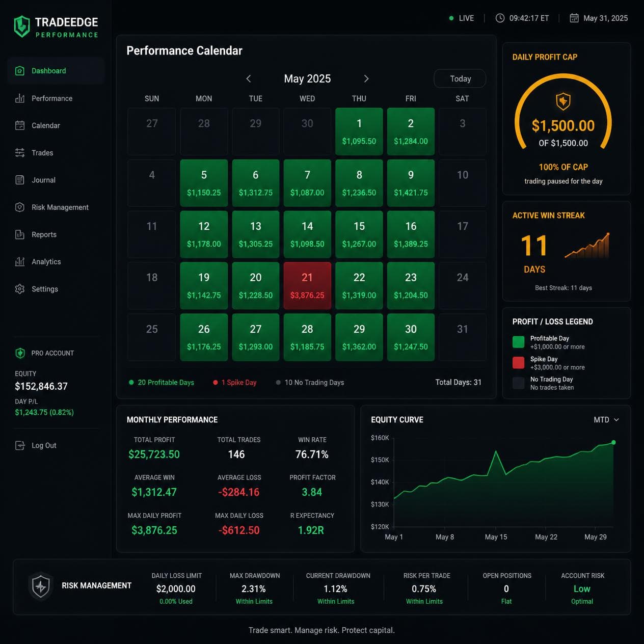
Task: Click the Account Risk "Low" status
Action: point(582,589)
